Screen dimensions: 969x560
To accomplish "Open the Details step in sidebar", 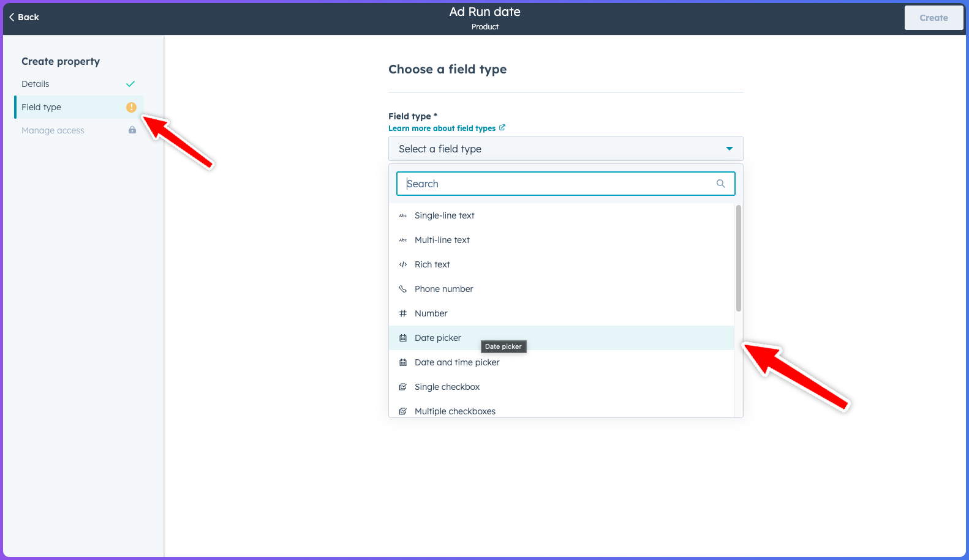I will pos(78,84).
